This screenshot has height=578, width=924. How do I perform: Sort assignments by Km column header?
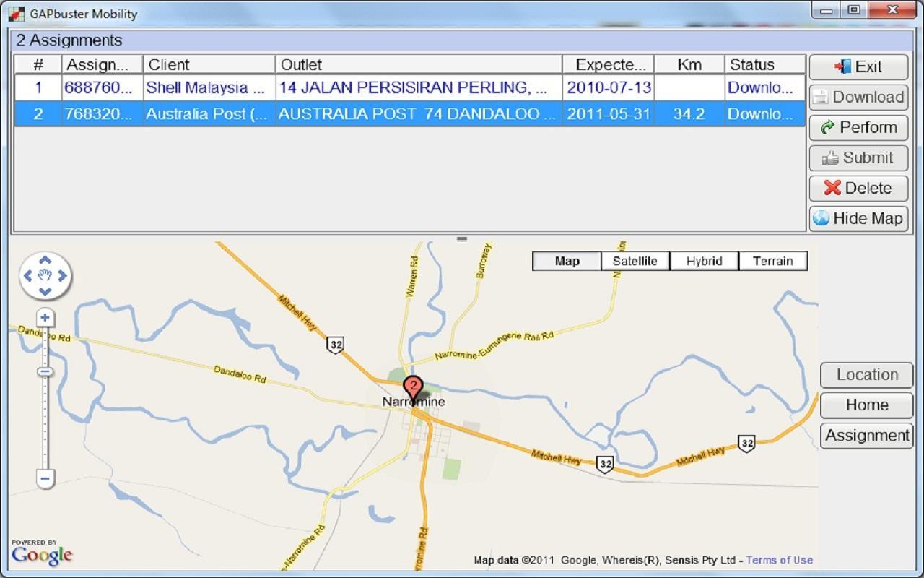pyautogui.click(x=689, y=65)
